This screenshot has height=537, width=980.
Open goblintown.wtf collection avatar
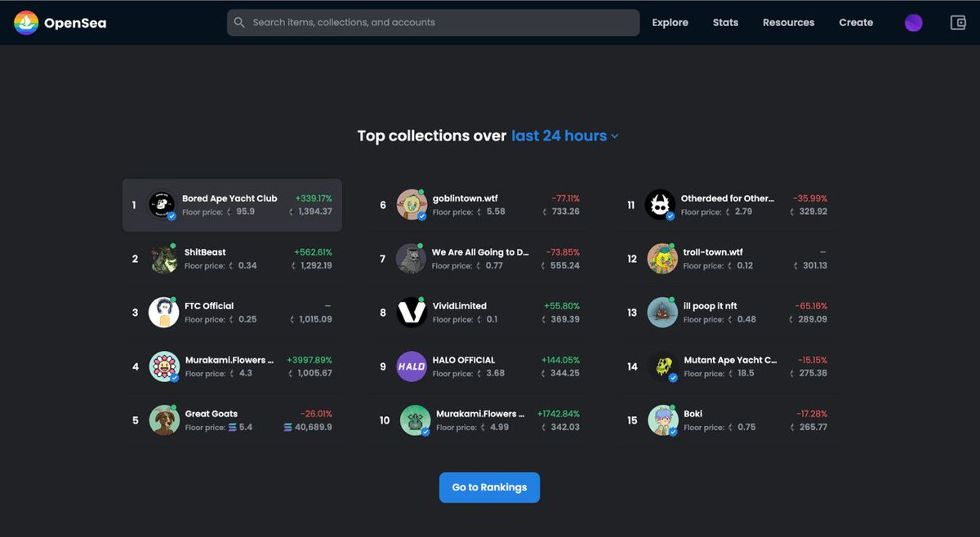pos(412,205)
